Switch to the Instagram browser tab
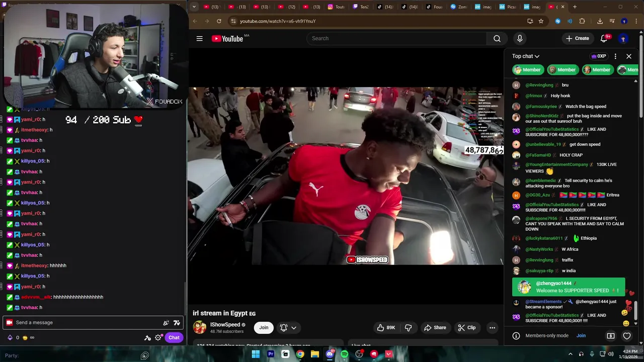This screenshot has height=362, width=644. click(x=335, y=7)
